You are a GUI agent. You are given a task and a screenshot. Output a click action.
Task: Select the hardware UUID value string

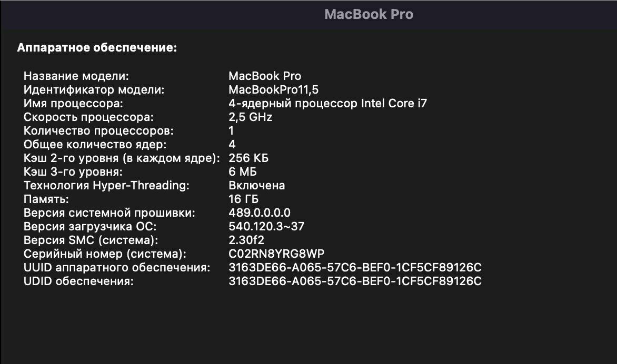tap(355, 268)
